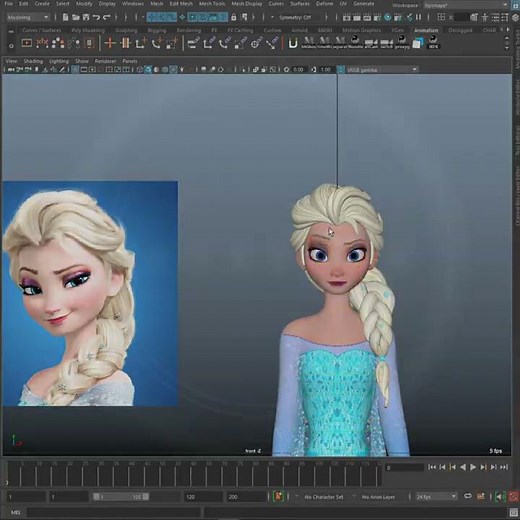
Task: Click the exposure value field showing 0.00
Action: [298, 70]
